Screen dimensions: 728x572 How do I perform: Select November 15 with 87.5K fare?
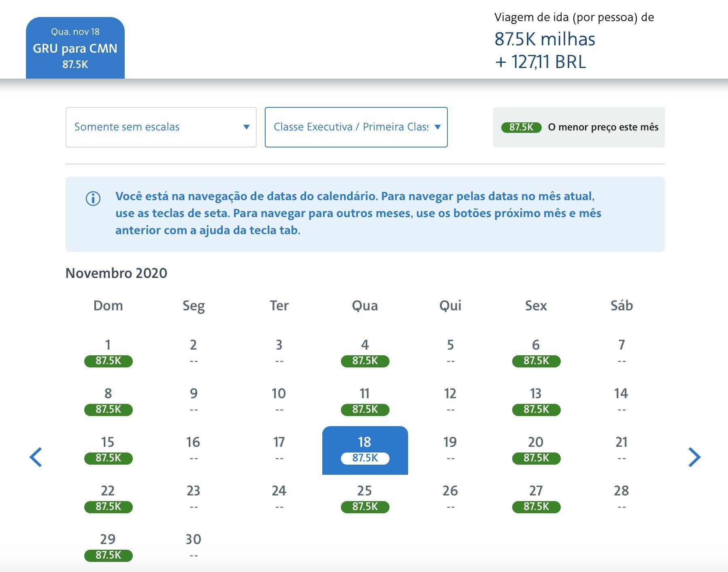(x=108, y=450)
